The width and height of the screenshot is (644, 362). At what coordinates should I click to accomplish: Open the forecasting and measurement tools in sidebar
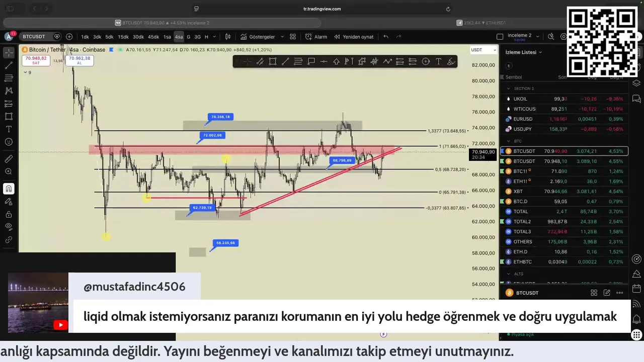(9, 104)
